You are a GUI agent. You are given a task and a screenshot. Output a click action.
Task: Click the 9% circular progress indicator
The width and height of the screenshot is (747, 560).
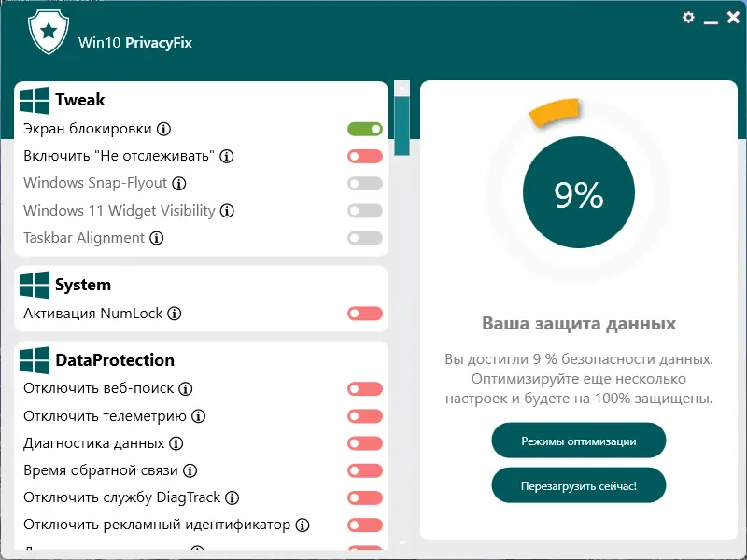(x=578, y=191)
